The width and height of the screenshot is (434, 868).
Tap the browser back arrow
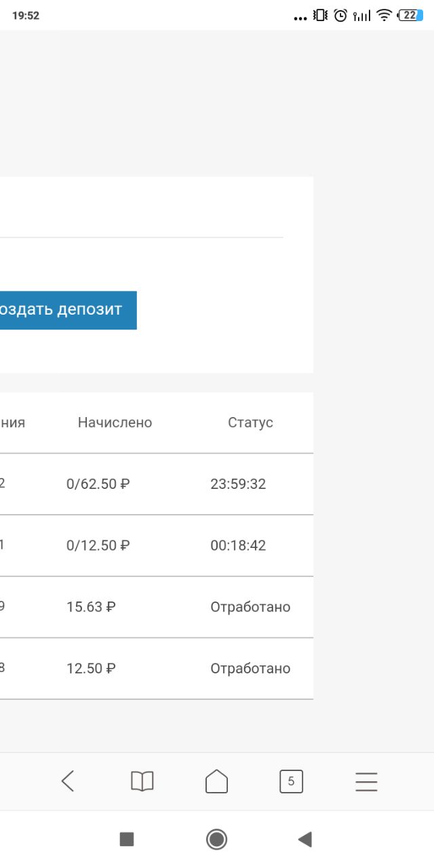68,781
